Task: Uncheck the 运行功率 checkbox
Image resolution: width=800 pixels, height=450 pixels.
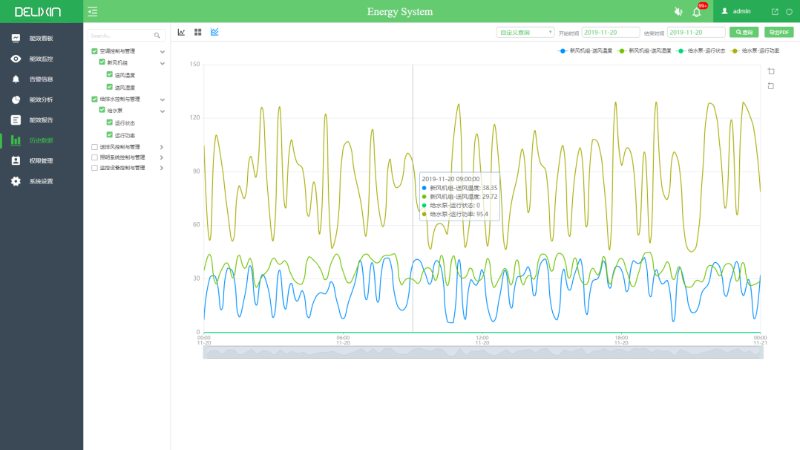Action: pos(110,135)
